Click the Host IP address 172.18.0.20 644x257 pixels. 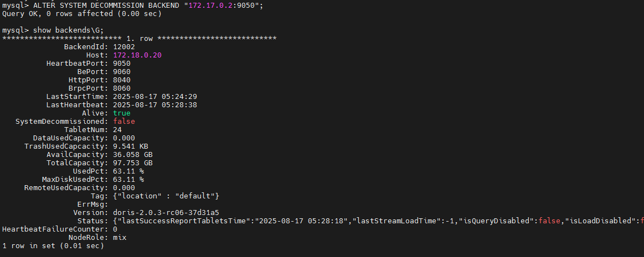click(x=137, y=55)
